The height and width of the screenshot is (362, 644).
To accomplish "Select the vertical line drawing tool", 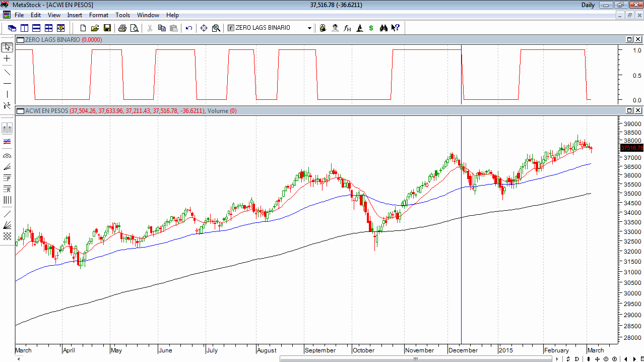I will point(7,94).
